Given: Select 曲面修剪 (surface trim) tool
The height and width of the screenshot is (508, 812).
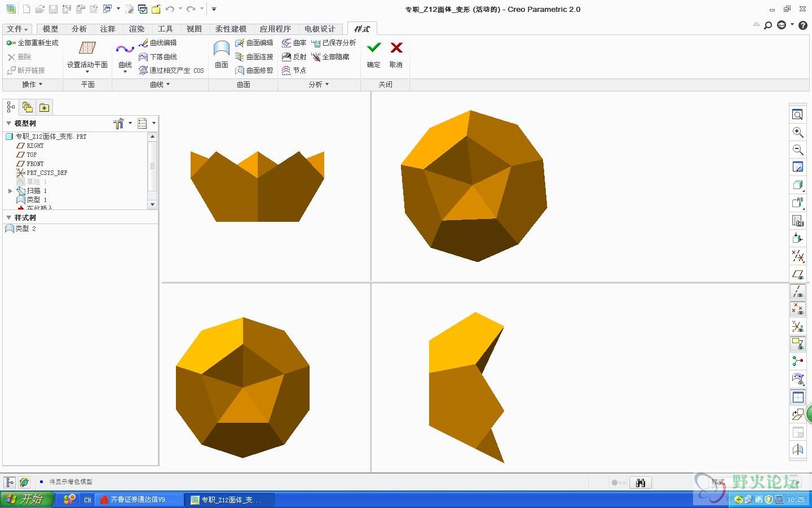Looking at the screenshot, I should (x=254, y=71).
